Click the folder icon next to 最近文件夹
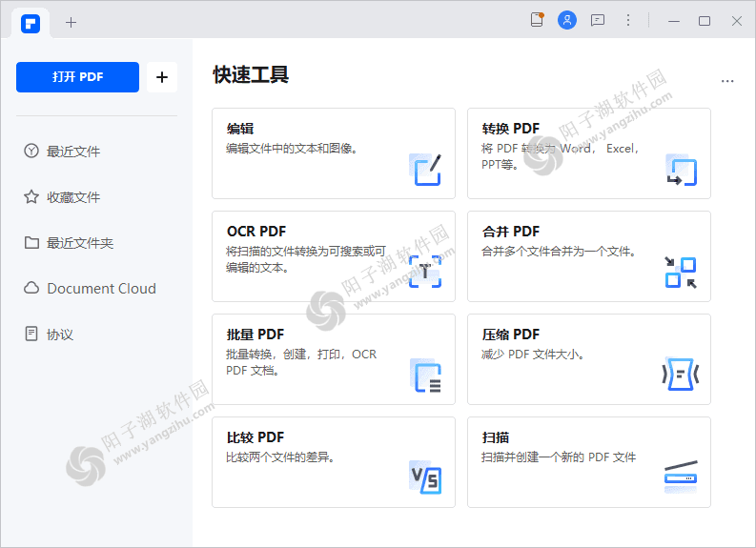The width and height of the screenshot is (756, 548). 31,242
